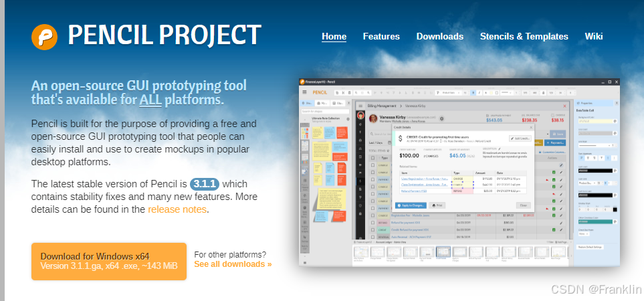The image size is (644, 301).
Task: Click the gear icon next to Vanessa Kirby
Action: click(x=441, y=118)
